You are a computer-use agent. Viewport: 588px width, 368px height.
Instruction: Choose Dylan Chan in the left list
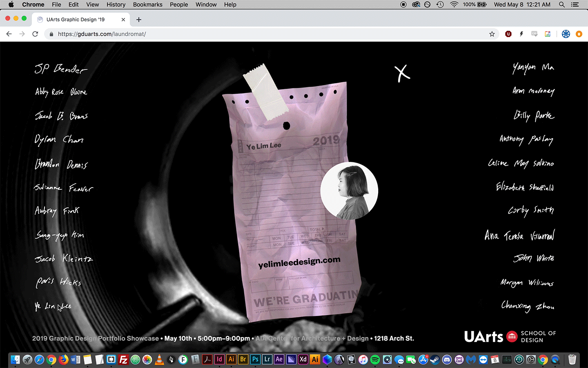coord(59,140)
